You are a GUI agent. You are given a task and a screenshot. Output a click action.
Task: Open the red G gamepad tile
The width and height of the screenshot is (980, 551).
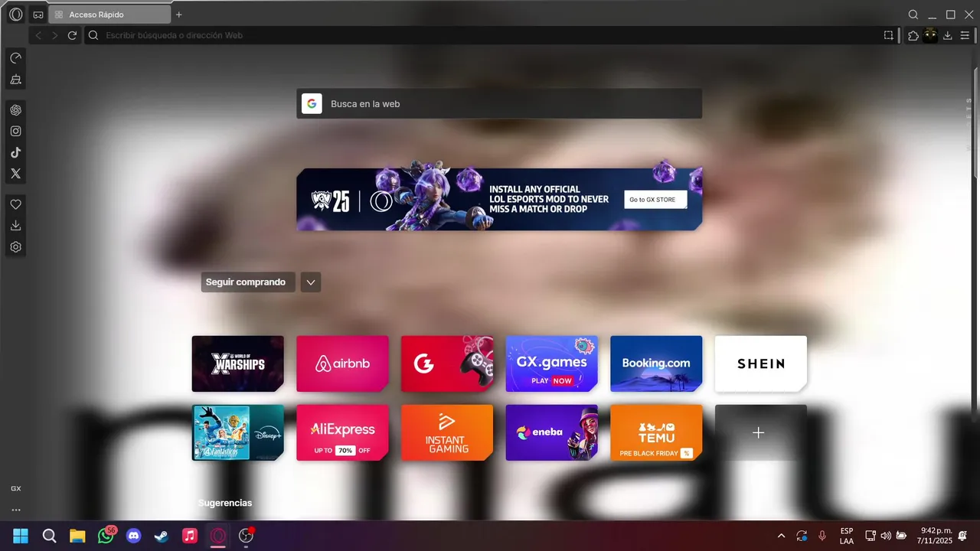point(447,364)
